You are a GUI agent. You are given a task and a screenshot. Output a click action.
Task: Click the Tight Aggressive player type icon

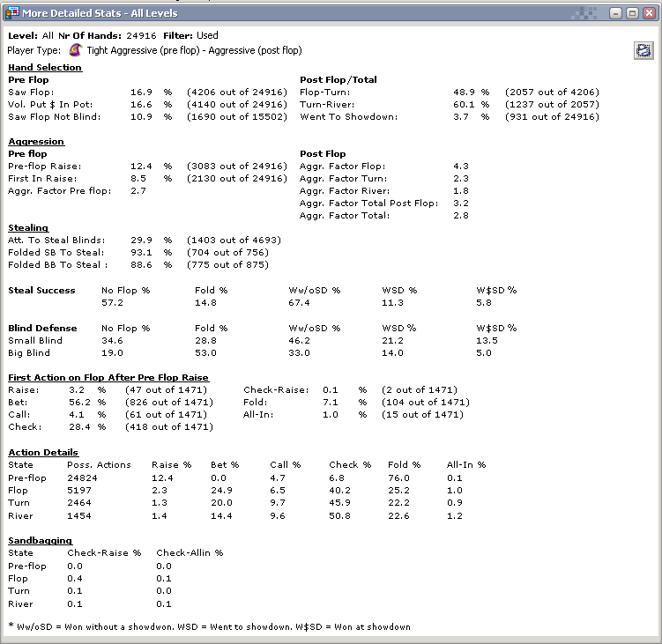point(76,50)
